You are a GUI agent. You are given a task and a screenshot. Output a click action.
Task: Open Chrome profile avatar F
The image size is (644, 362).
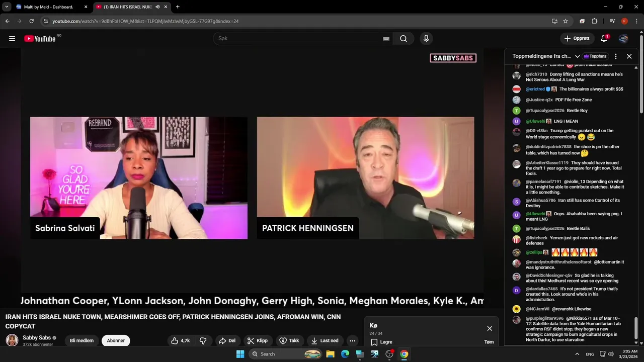pos(624,21)
